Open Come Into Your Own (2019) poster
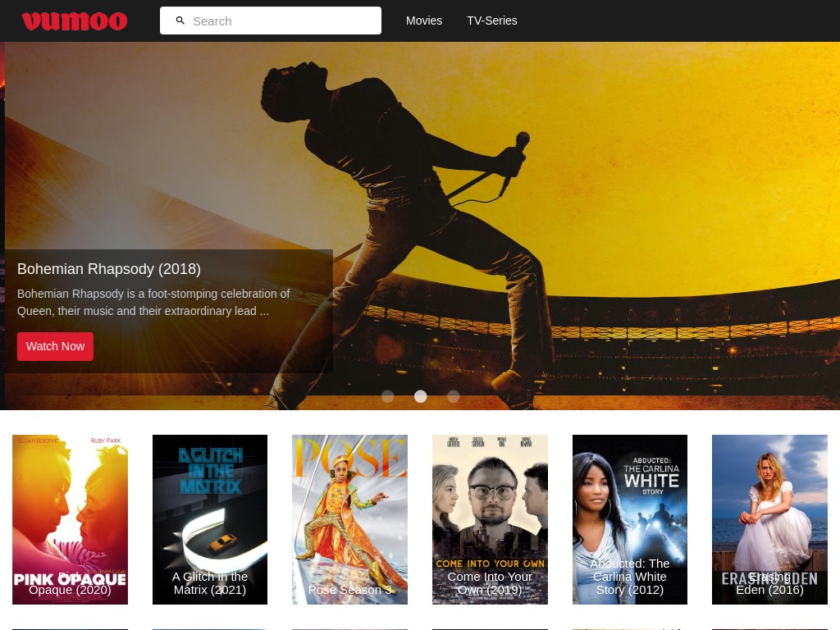 [x=491, y=519]
